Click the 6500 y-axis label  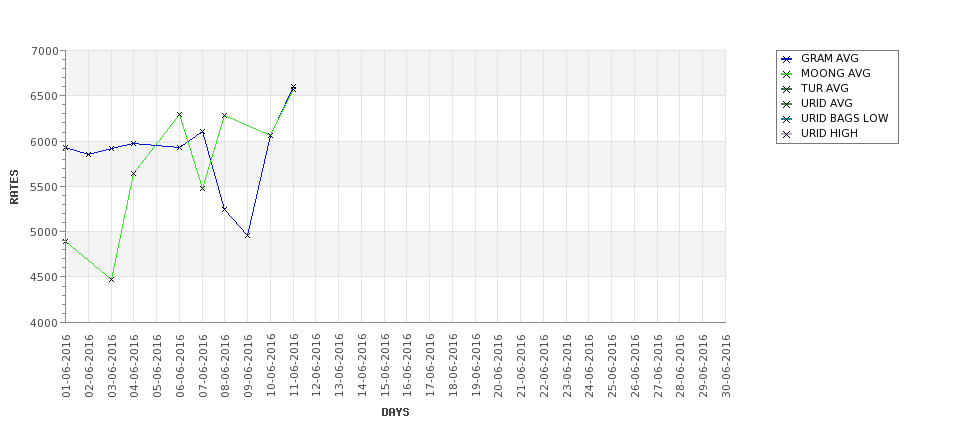(x=44, y=96)
